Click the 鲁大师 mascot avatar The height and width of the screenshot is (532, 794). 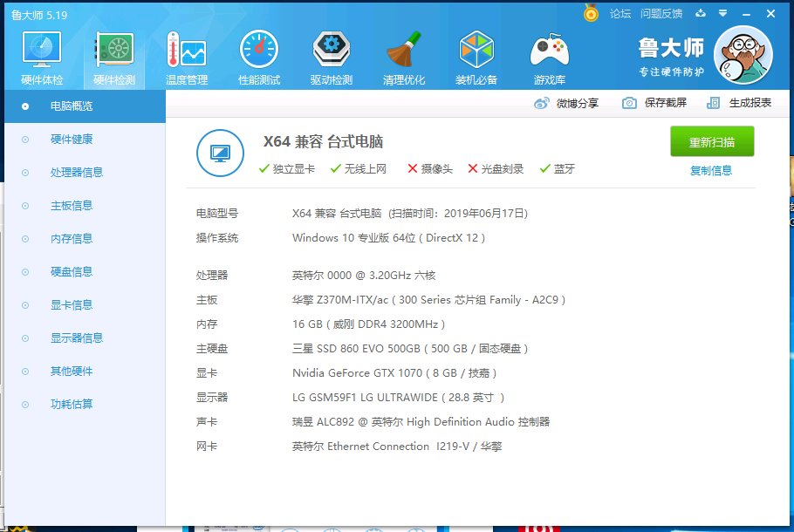click(743, 54)
